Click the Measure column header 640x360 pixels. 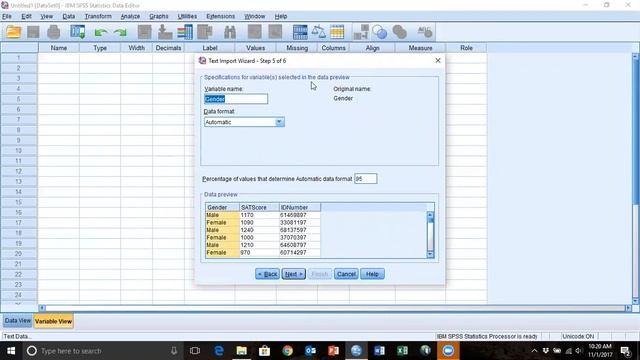pyautogui.click(x=420, y=48)
